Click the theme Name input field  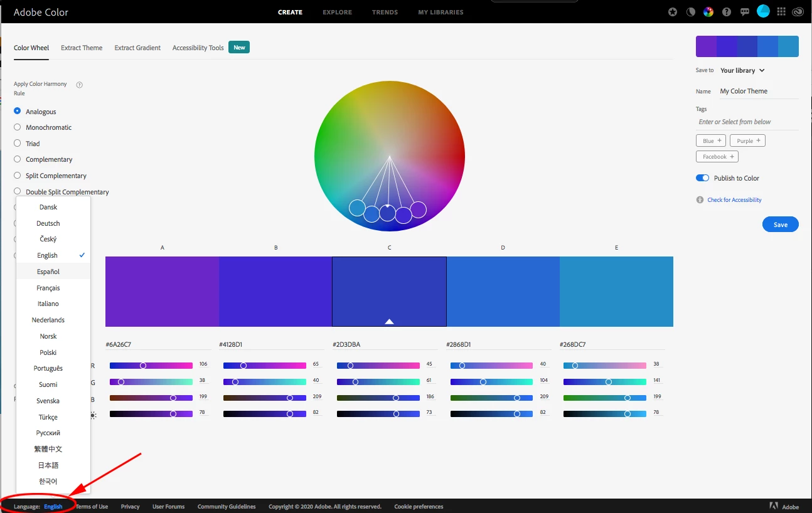tap(759, 91)
